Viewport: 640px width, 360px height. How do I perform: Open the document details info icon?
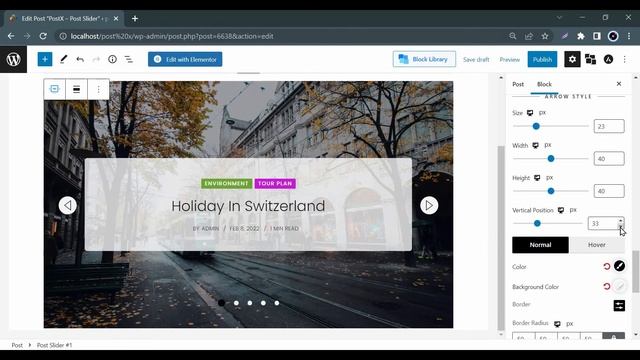(112, 59)
